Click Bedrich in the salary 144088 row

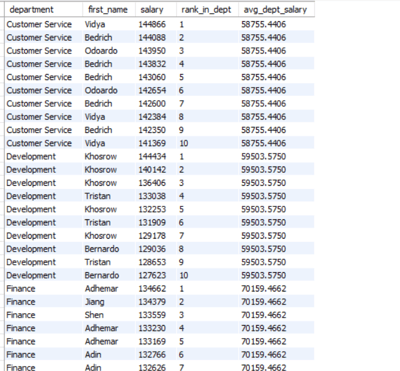[x=98, y=37]
